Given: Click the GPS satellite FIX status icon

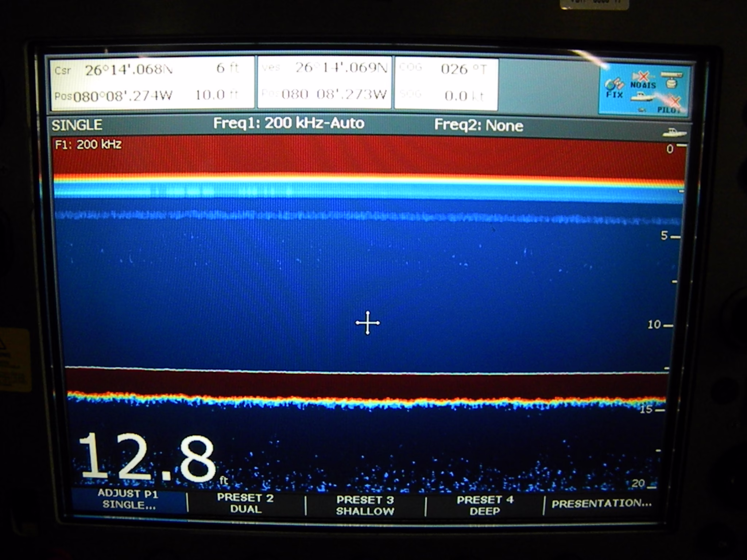Looking at the screenshot, I should tap(615, 88).
